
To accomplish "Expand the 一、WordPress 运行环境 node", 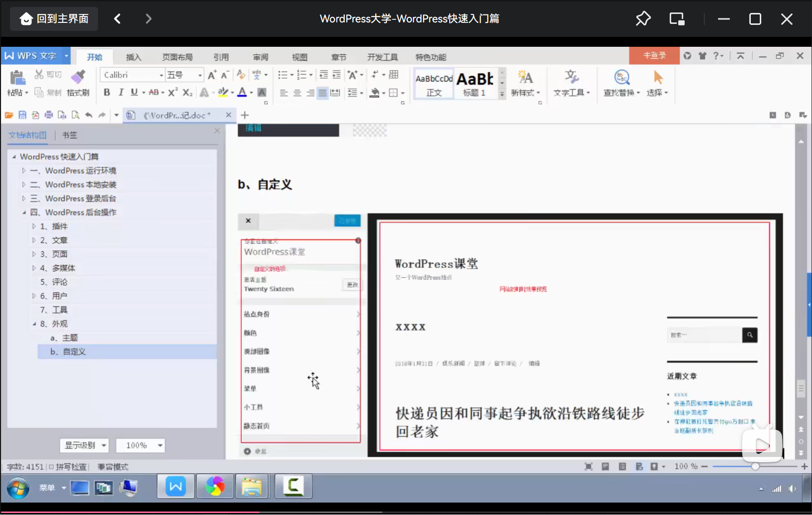I will (x=23, y=171).
